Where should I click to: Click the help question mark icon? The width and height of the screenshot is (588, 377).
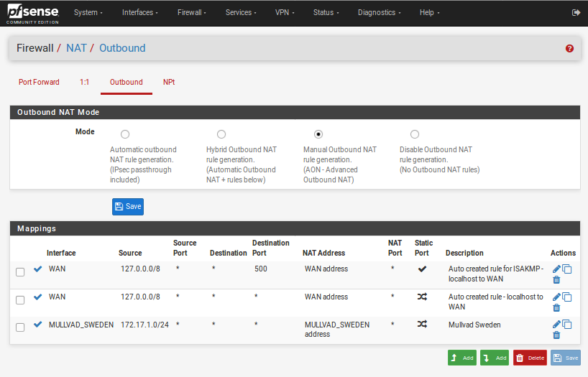pos(569,49)
